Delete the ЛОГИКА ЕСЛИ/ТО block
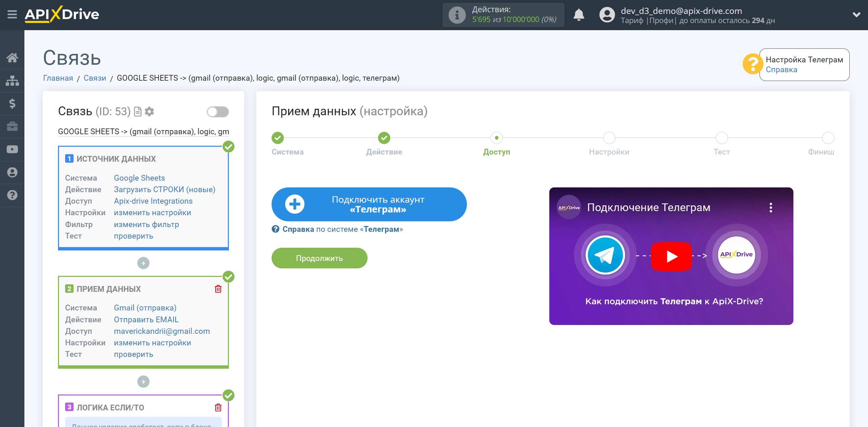 tap(218, 407)
